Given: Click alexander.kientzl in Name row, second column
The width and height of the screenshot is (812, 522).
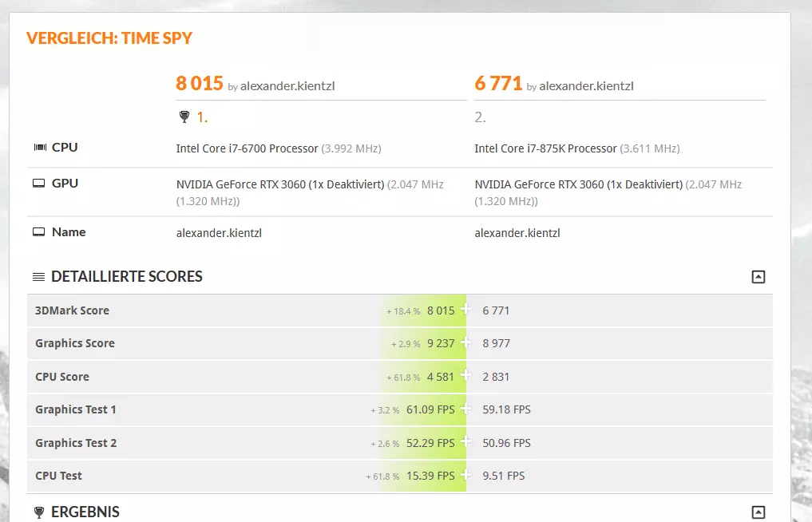Looking at the screenshot, I should [517, 233].
